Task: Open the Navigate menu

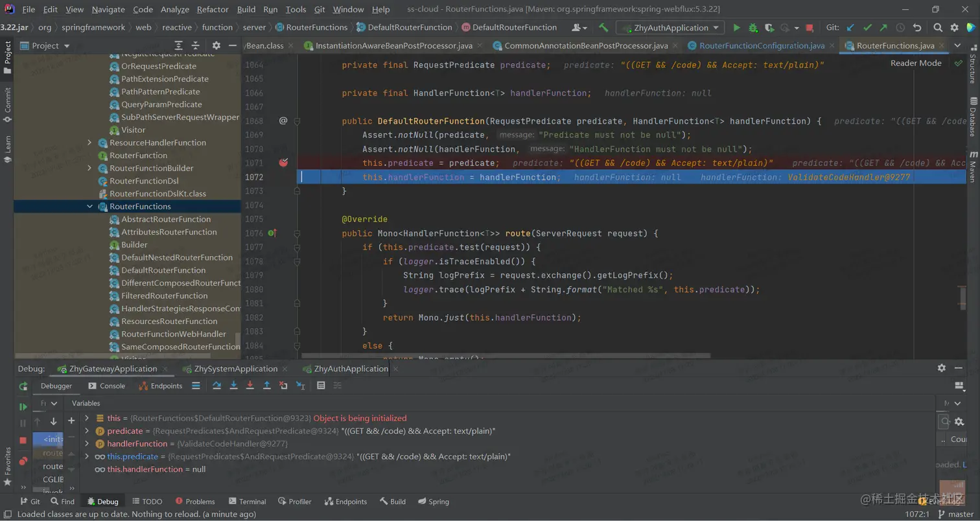Action: 108,10
